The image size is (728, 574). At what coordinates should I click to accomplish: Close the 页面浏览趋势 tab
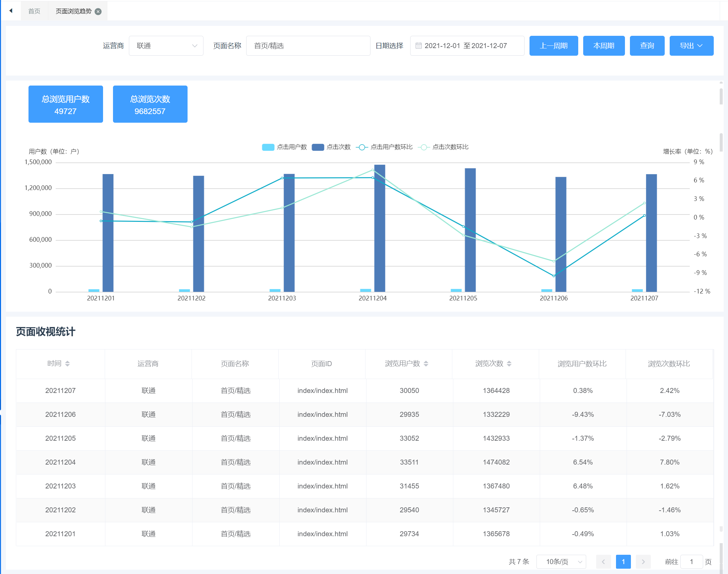[98, 11]
